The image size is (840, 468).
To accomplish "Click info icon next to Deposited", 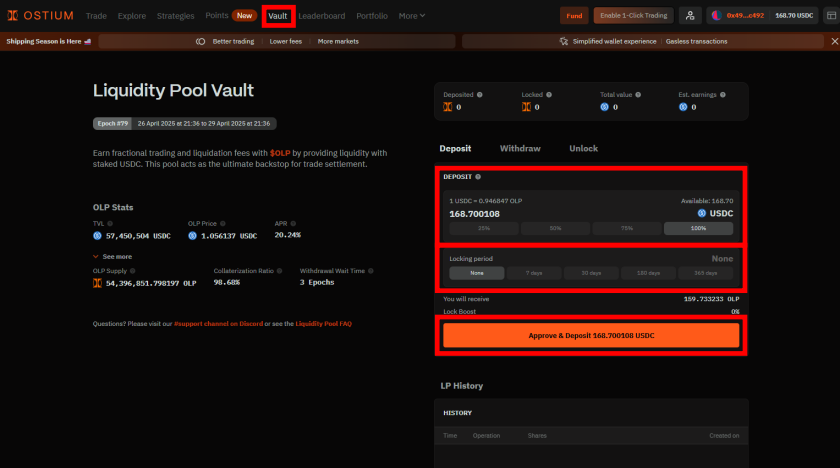I will [479, 95].
